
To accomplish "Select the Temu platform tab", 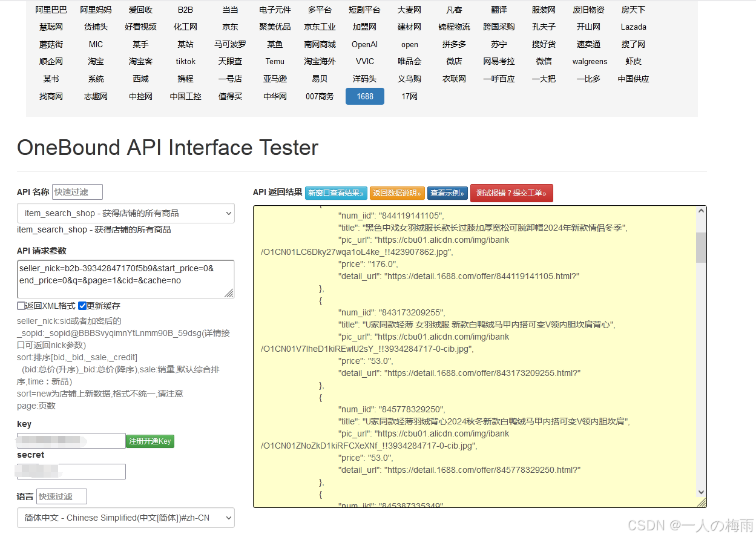I will click(275, 61).
